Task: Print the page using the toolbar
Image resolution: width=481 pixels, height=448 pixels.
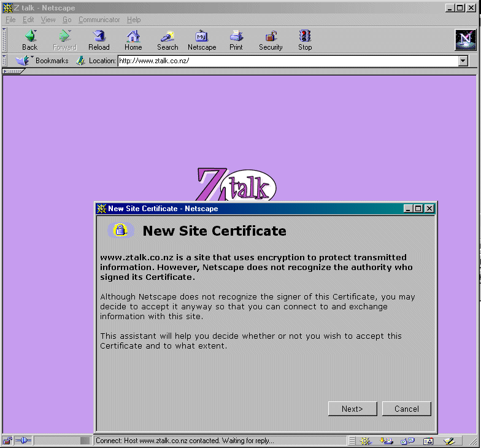Action: tap(236, 41)
